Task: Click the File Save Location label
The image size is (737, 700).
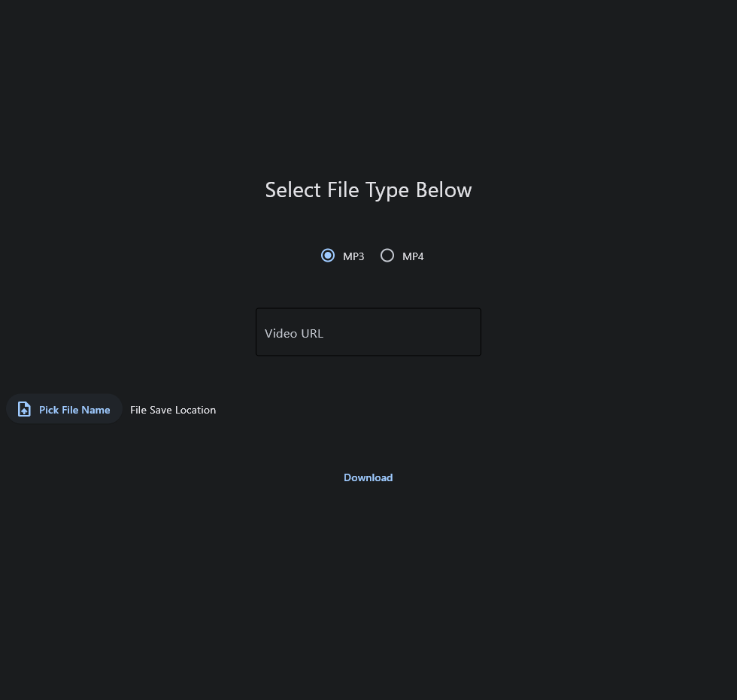Action: point(173,410)
